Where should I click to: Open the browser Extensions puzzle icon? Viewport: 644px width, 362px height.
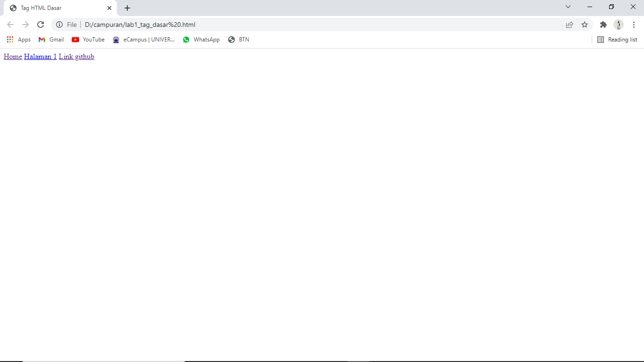[x=603, y=25]
